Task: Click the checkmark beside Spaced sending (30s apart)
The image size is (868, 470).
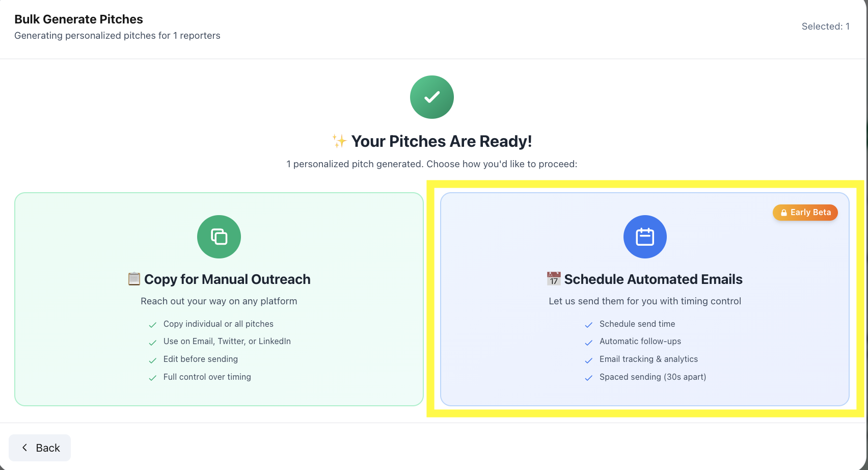Action: pos(589,378)
